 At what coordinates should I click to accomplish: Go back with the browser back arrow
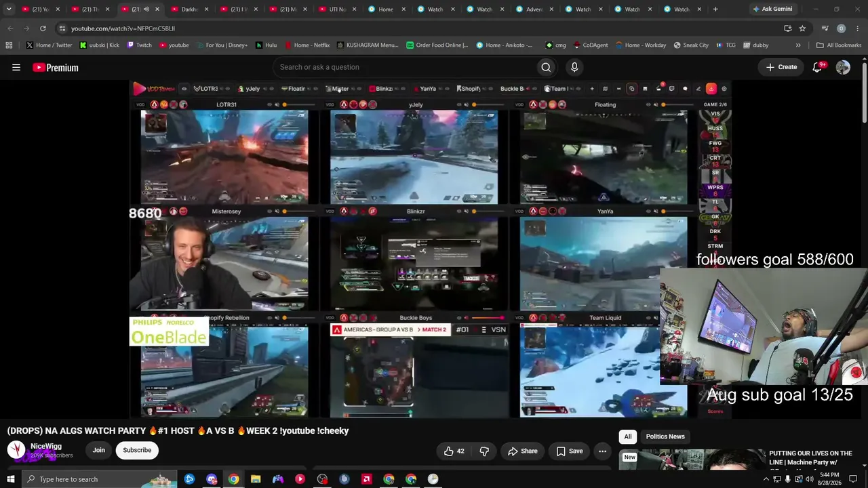click(10, 28)
